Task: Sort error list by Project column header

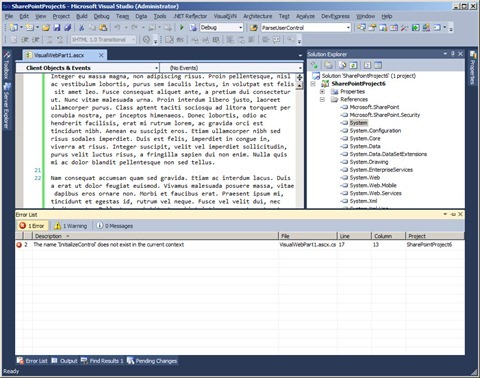Action: (x=435, y=236)
